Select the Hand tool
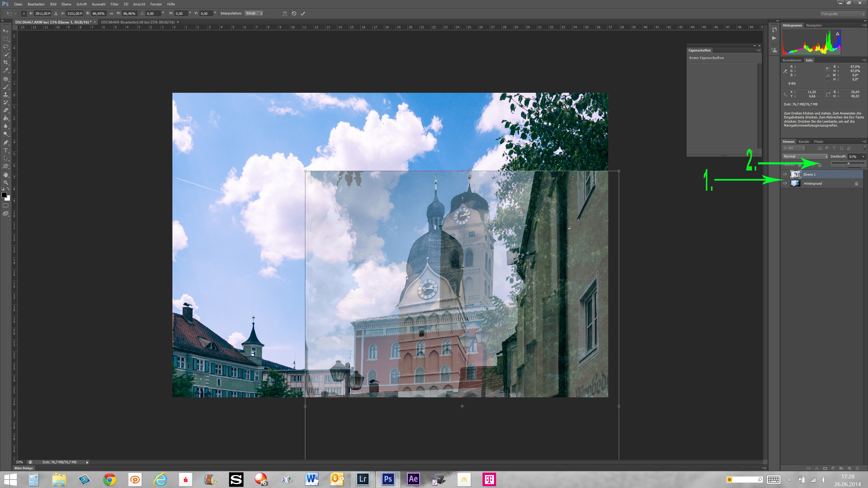 point(6,174)
